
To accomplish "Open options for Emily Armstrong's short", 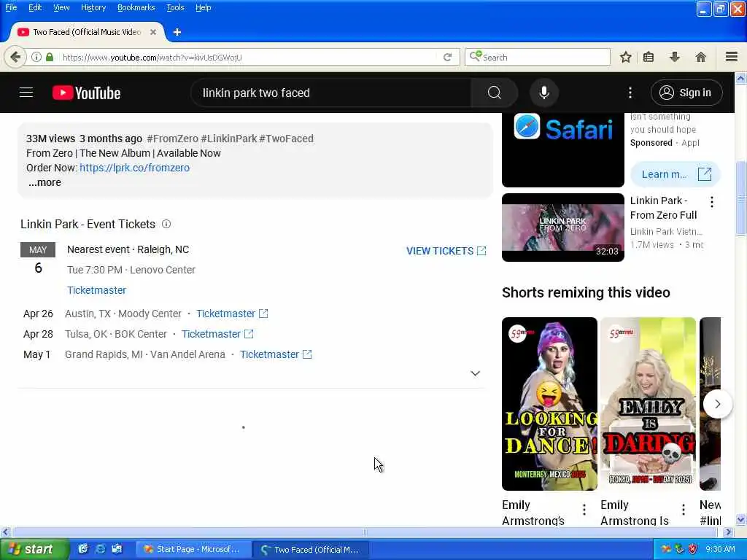I will pos(584,510).
